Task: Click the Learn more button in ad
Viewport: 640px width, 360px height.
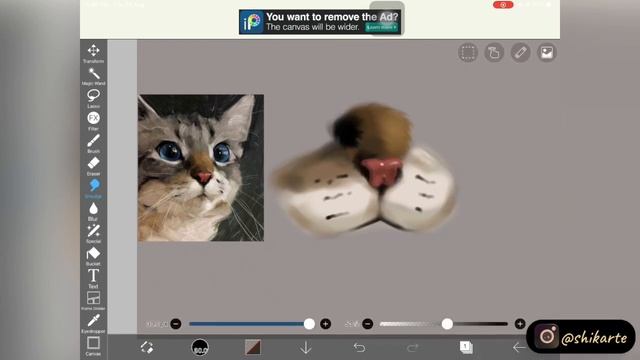Action: pos(381,27)
